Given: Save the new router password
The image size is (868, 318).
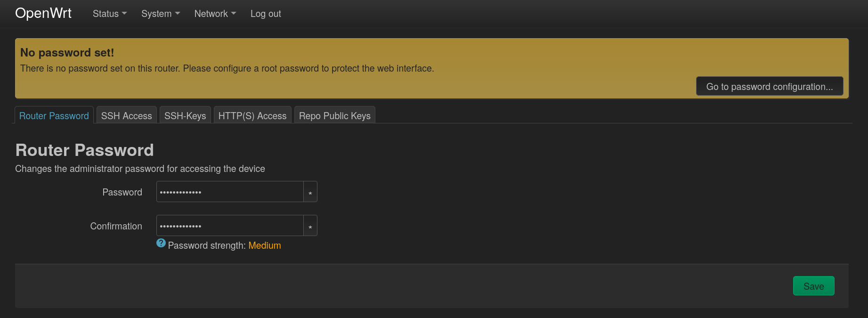Looking at the screenshot, I should [x=813, y=286].
